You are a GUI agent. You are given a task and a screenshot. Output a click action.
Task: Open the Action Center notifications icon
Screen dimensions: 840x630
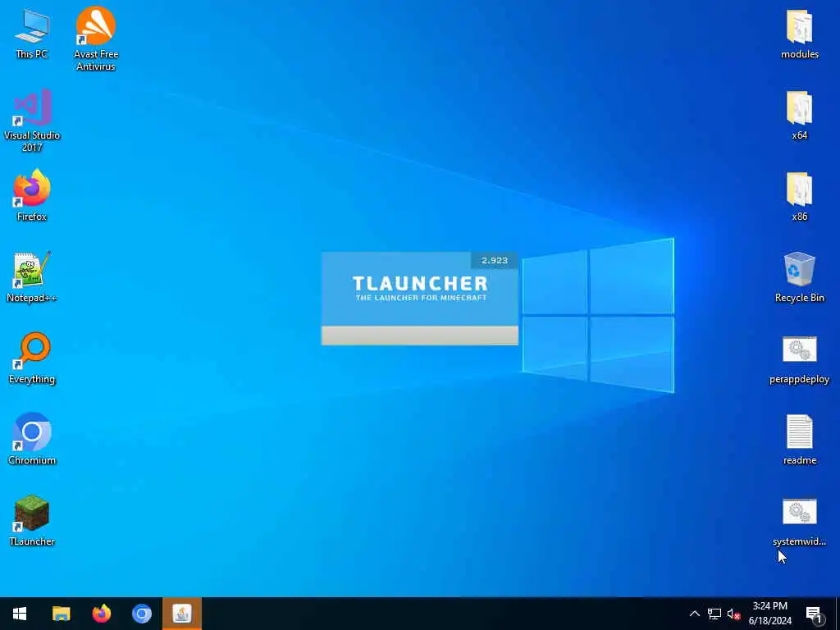coord(815,614)
